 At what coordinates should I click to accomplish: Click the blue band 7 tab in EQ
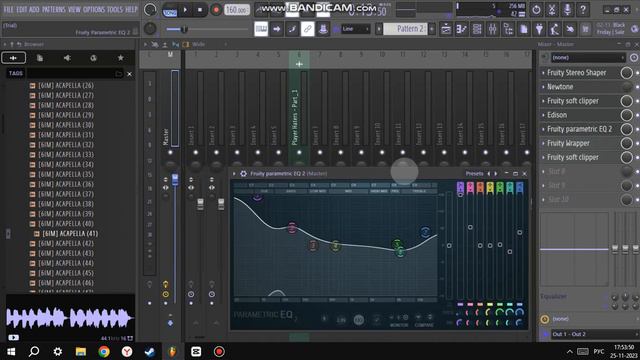[520, 187]
